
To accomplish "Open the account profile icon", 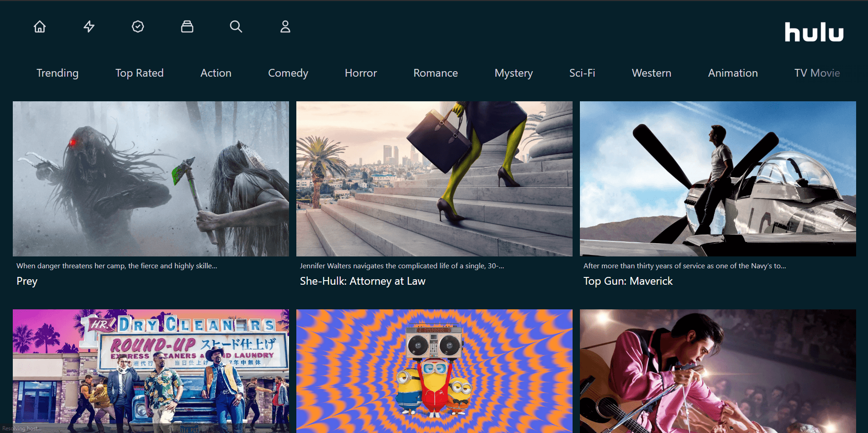I will coord(285,27).
